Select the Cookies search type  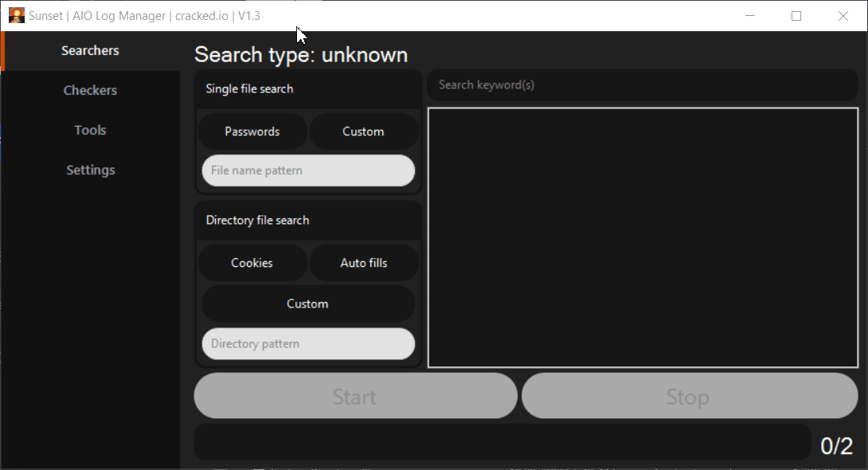pos(252,263)
